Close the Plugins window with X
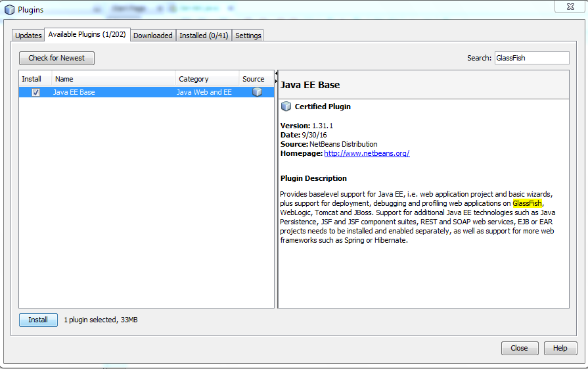Viewport: 588px width, 369px height. [570, 7]
